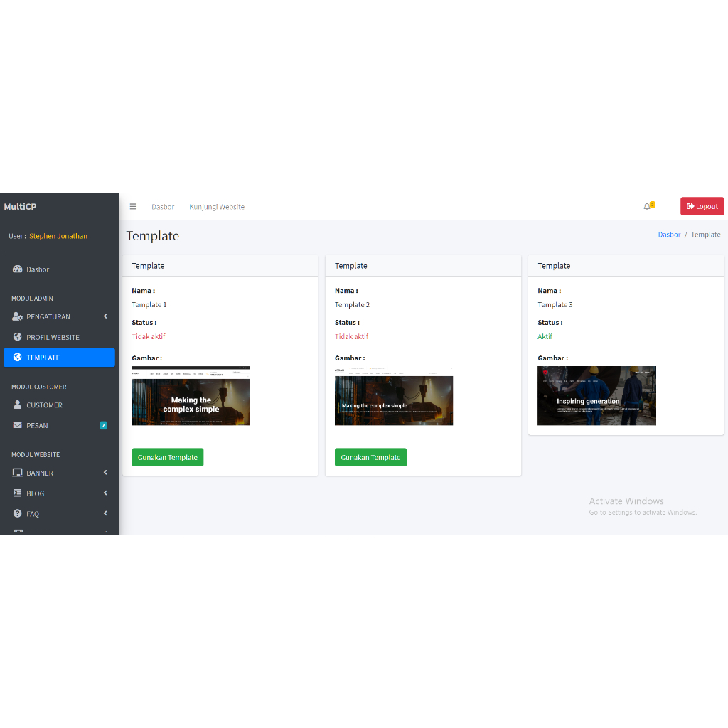728x728 pixels.
Task: Open the Dasbor menu item in top bar
Action: point(163,206)
